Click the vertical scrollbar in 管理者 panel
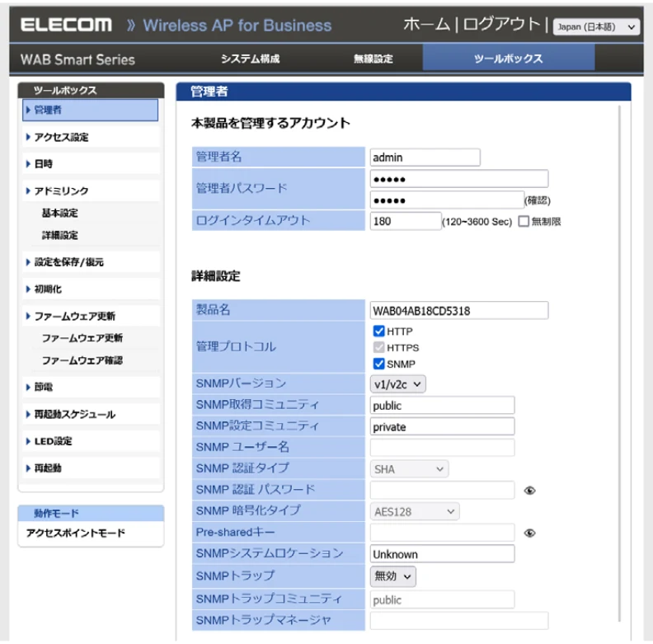 point(619,364)
